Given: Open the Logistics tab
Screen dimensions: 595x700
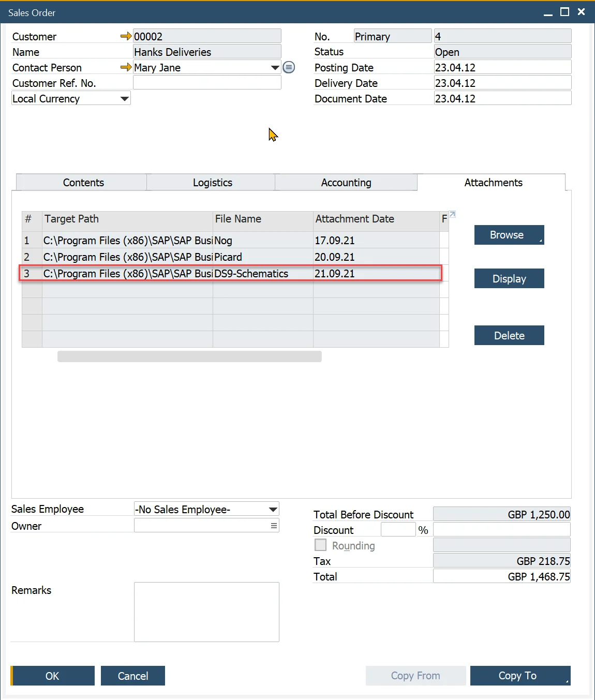Looking at the screenshot, I should [212, 183].
